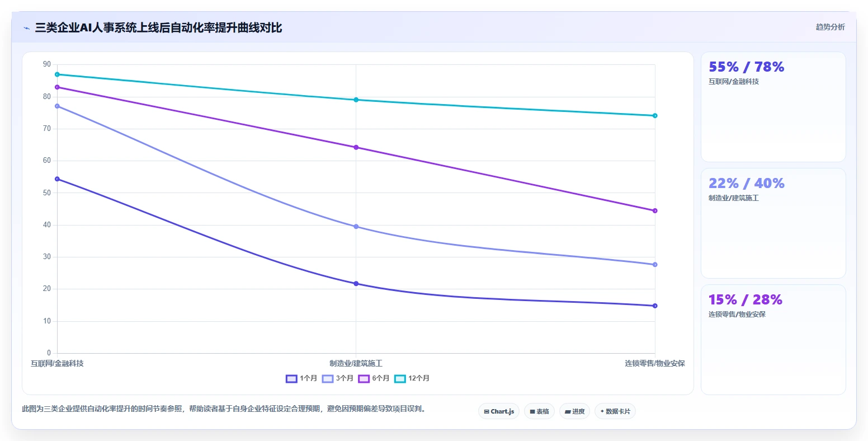Click the 1个月 data point at 连锁零售/物业安保
Screen dimensions: 868x441
tap(655, 306)
